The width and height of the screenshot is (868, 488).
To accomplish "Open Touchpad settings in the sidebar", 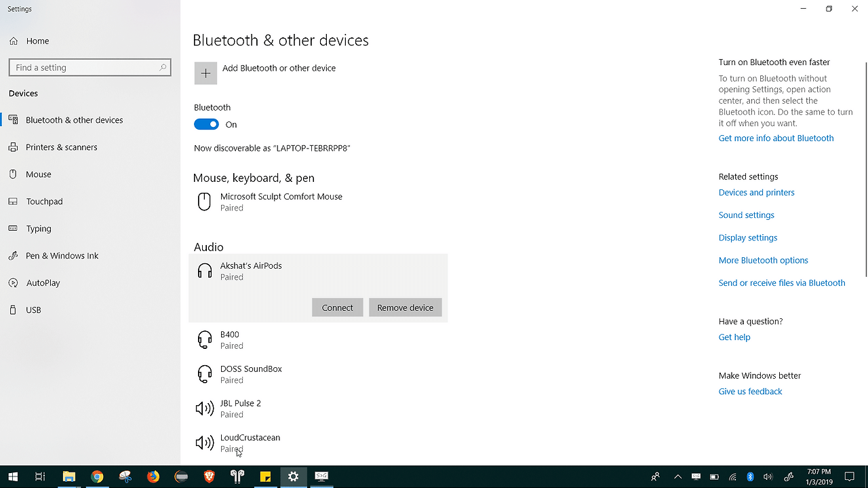I will pos(44,202).
